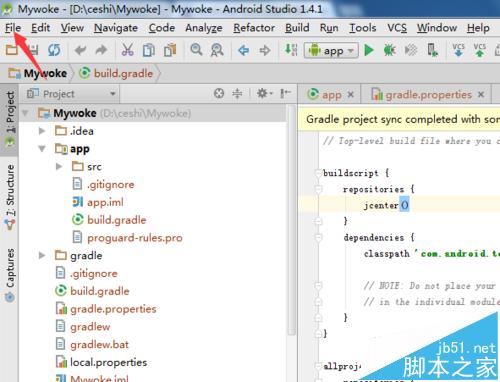Close the app editor tab
500x382 pixels.
point(350,95)
